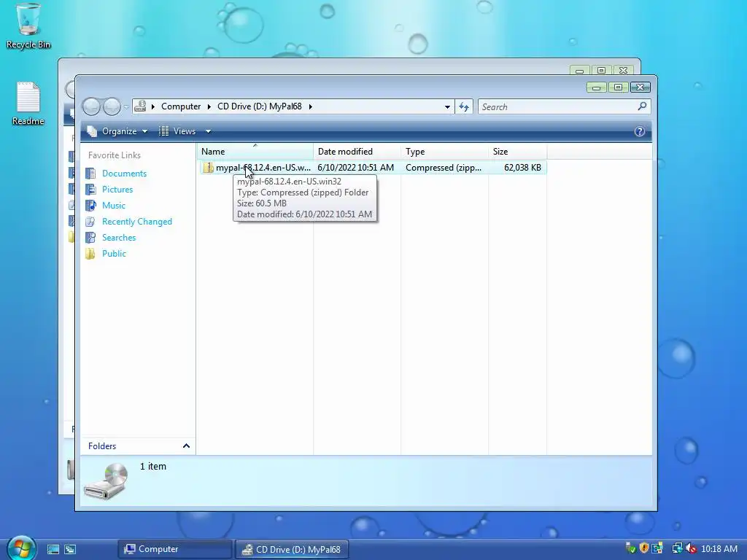
Task: Maximize the CD Drive MyPal68 window
Action: click(618, 87)
